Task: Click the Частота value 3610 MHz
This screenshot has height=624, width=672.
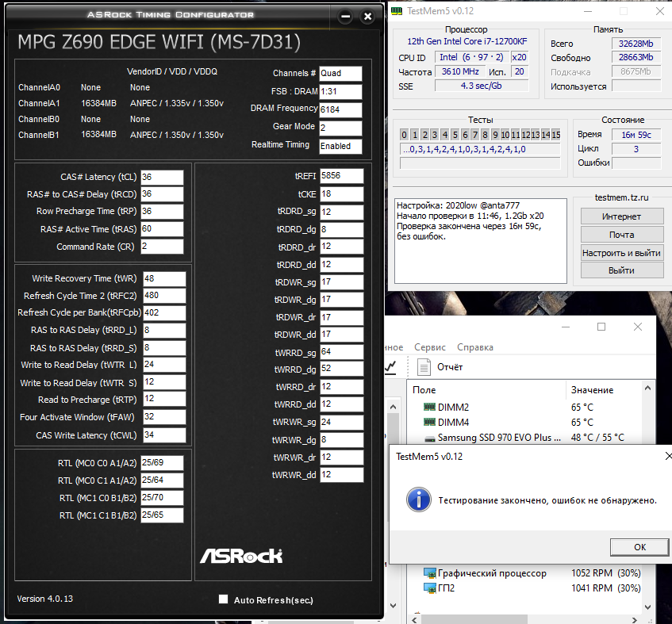Action: tap(460, 71)
